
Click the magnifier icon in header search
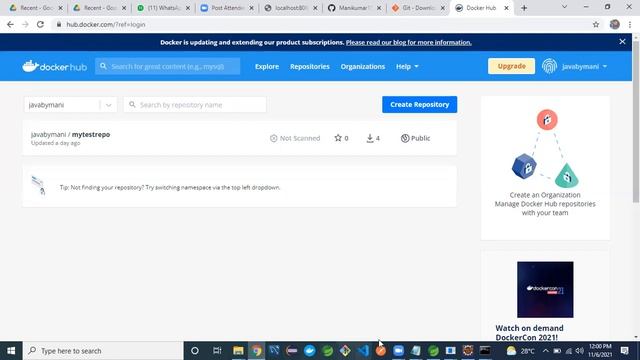coord(103,66)
